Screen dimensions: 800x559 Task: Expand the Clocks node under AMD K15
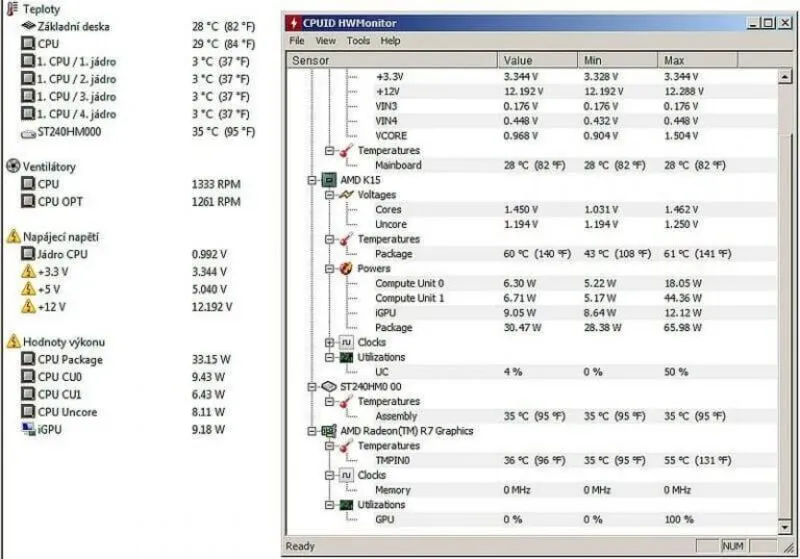click(330, 342)
